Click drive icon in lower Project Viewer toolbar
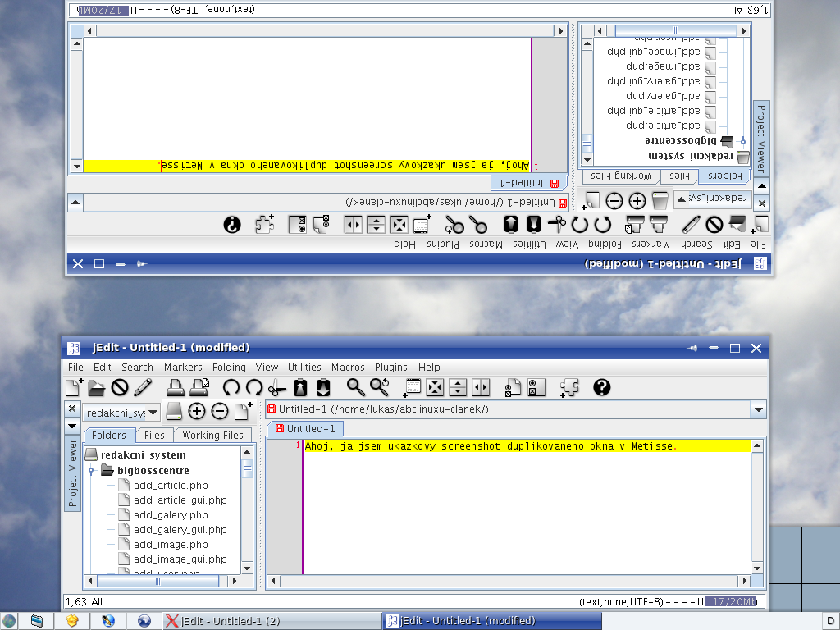Image resolution: width=840 pixels, height=630 pixels. click(x=174, y=412)
